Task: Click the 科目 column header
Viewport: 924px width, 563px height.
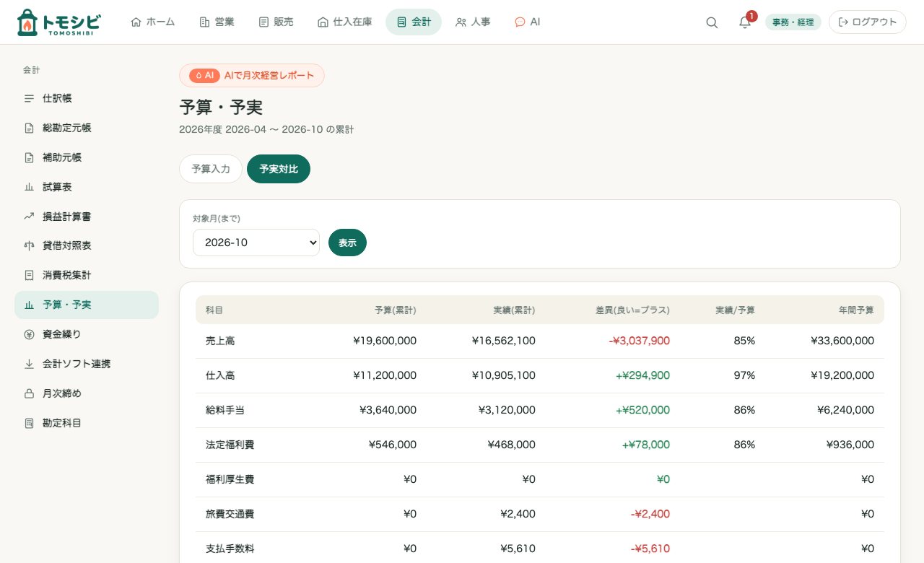Action: click(x=214, y=310)
